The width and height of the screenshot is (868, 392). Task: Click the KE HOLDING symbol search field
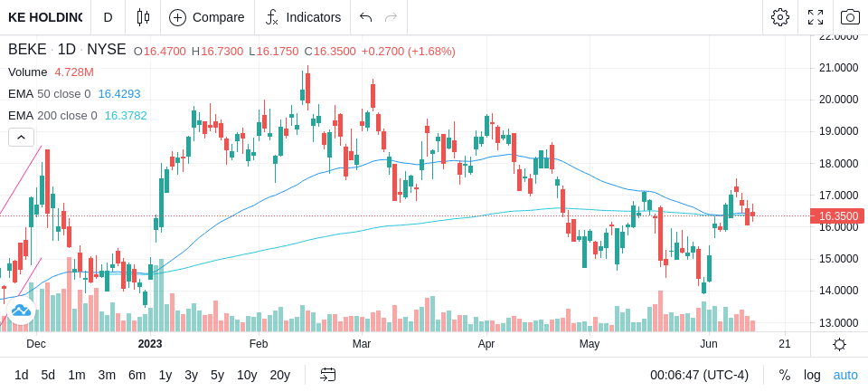pos(45,17)
